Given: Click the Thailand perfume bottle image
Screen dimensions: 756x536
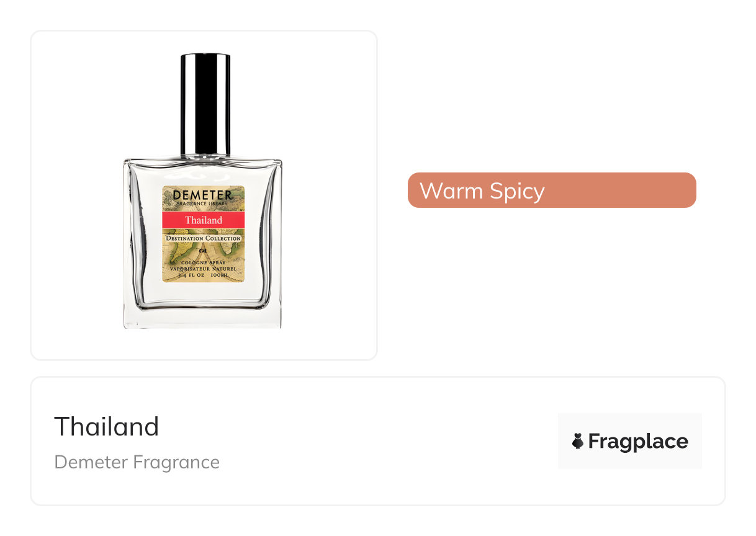Looking at the screenshot, I should [202, 191].
